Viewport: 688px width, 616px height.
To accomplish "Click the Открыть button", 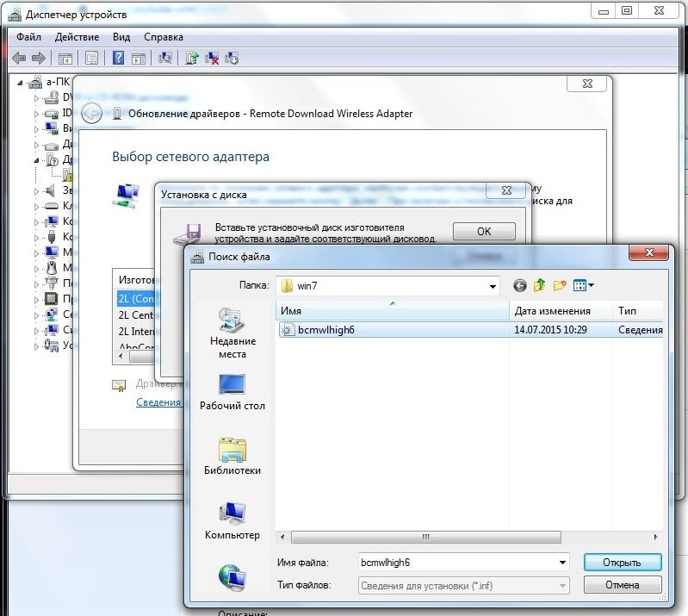I will 623,563.
